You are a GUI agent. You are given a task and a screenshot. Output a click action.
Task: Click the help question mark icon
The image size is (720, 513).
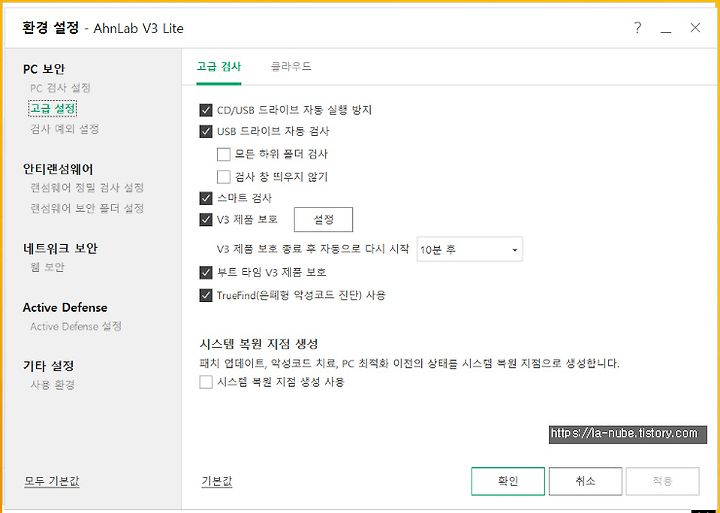637,28
